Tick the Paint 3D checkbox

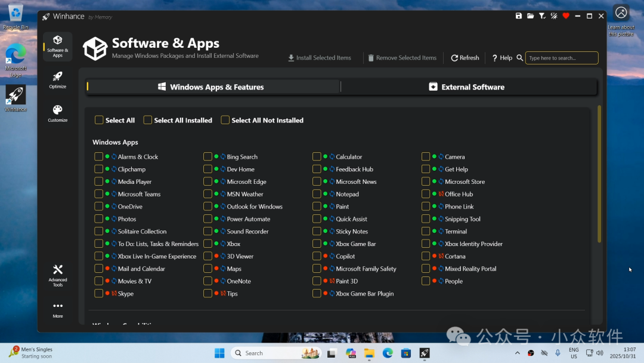(x=317, y=281)
